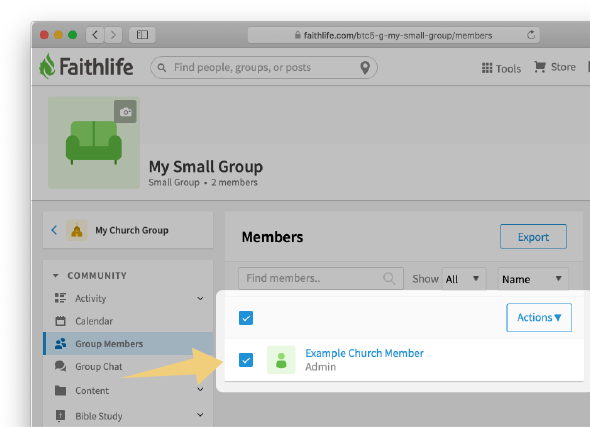Click the magnifier in Find members field
Image resolution: width=590 pixels, height=427 pixels.
[389, 278]
